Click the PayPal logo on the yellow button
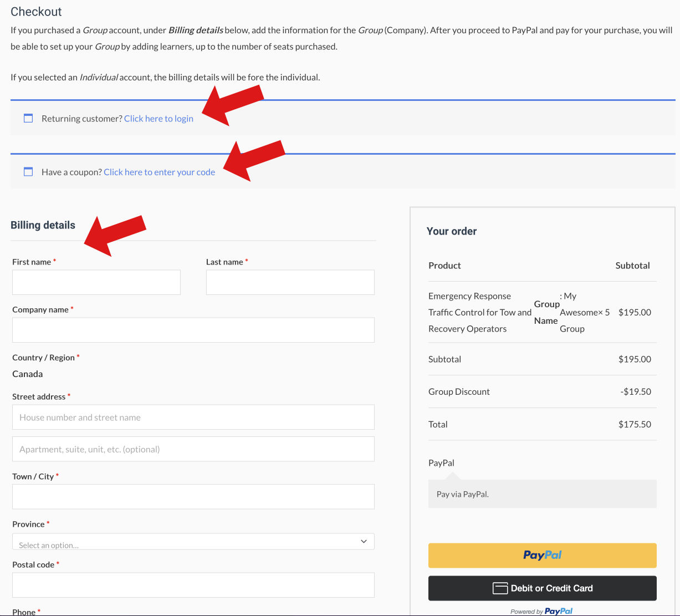The height and width of the screenshot is (616, 680). 542,555
